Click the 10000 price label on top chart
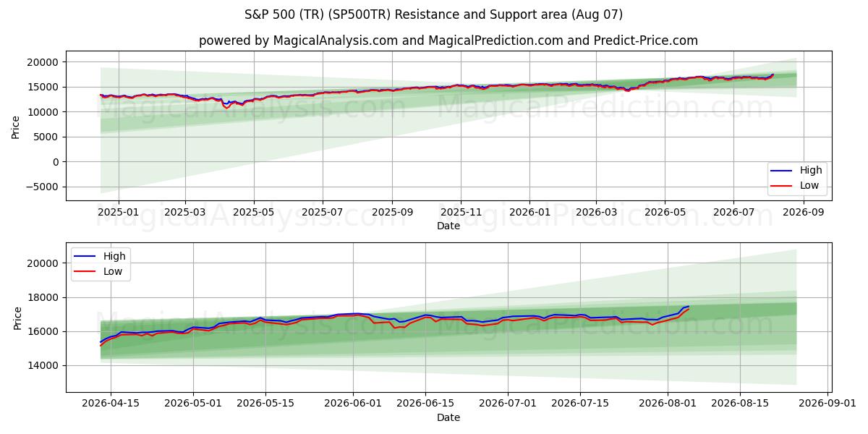Viewport: 868px width, 434px height. tap(43, 112)
